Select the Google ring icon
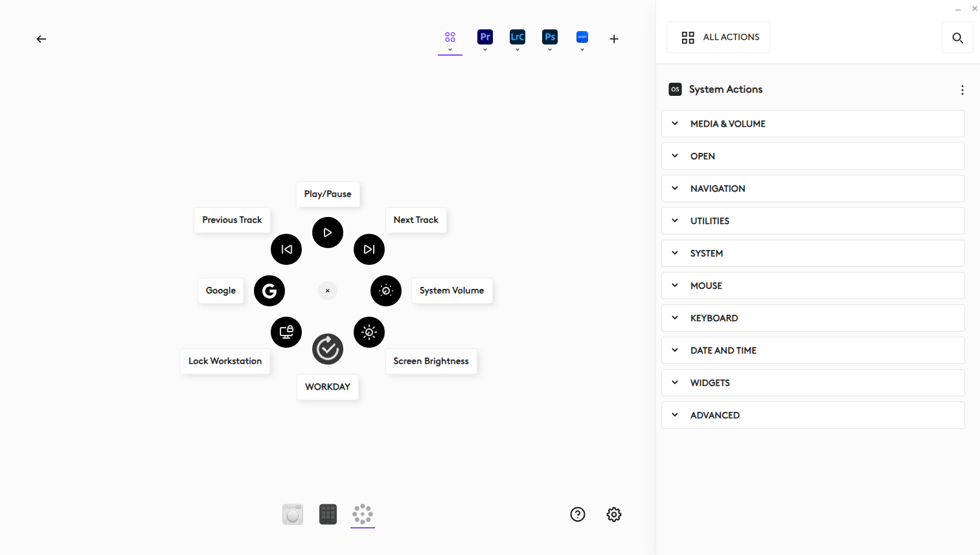Image resolution: width=980 pixels, height=555 pixels. point(269,291)
